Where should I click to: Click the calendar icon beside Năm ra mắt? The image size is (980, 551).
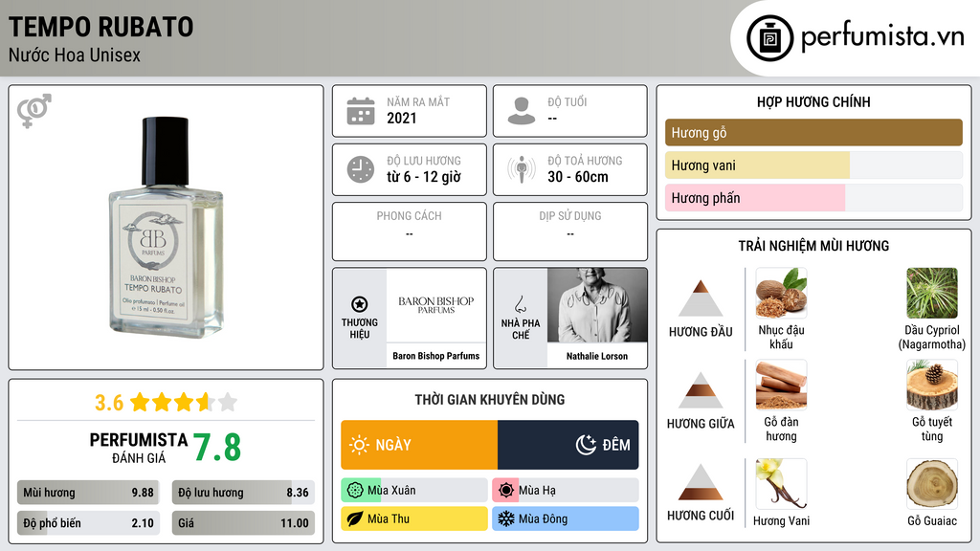coord(361,111)
